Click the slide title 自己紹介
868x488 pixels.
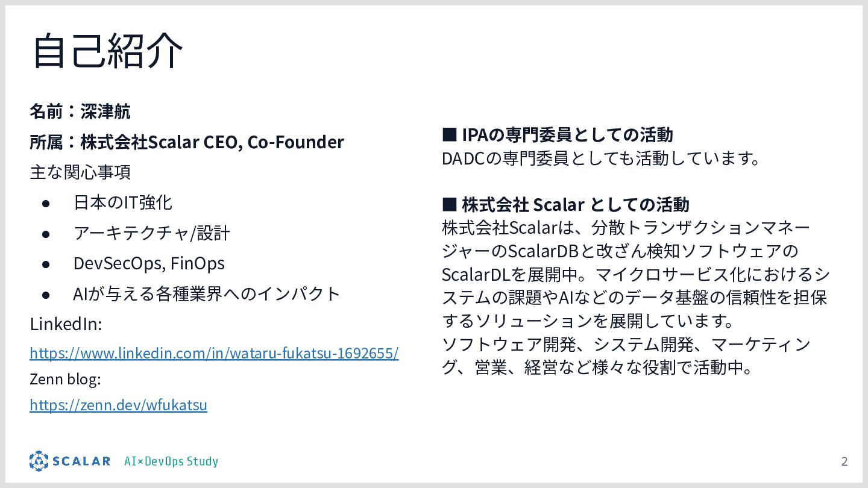pos(107,51)
